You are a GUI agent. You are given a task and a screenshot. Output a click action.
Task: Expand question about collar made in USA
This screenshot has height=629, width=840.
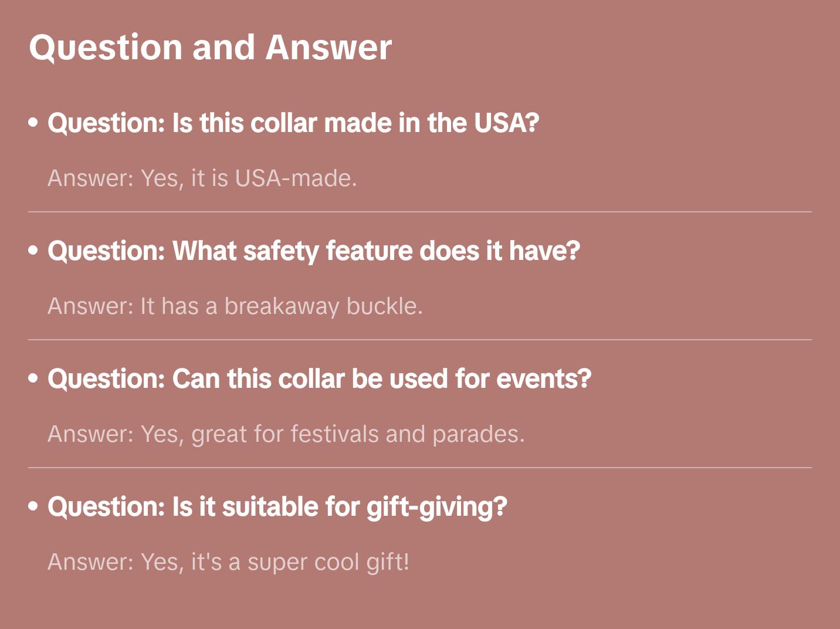(293, 123)
